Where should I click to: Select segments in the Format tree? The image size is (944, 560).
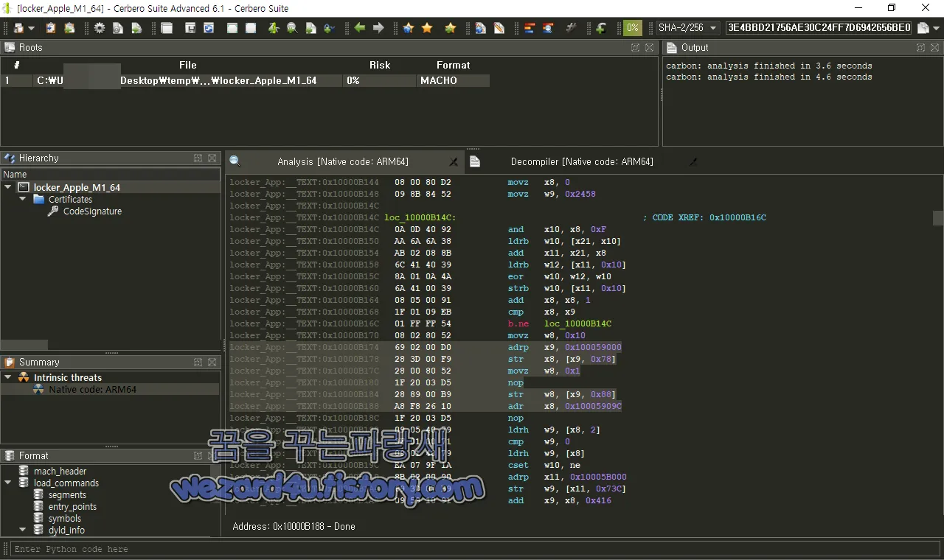pyautogui.click(x=67, y=494)
